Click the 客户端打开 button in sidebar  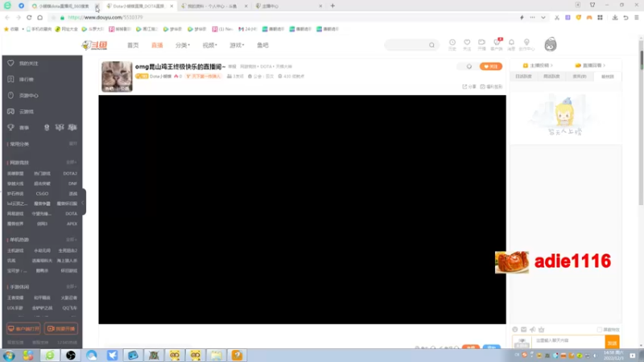[23, 329]
